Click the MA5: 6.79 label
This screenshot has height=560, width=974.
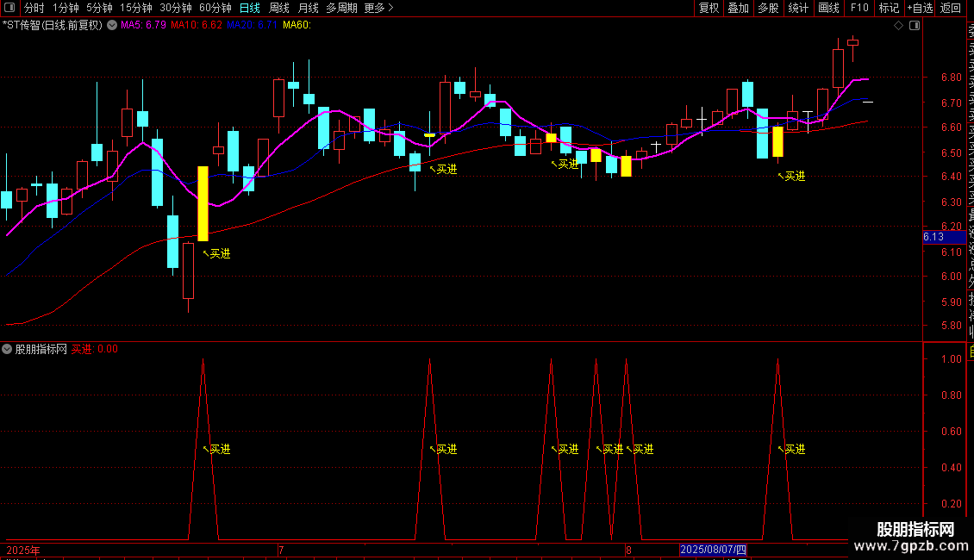[143, 26]
